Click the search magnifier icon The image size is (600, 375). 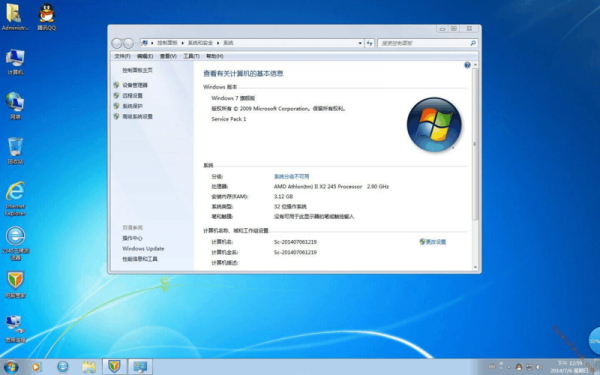click(473, 43)
